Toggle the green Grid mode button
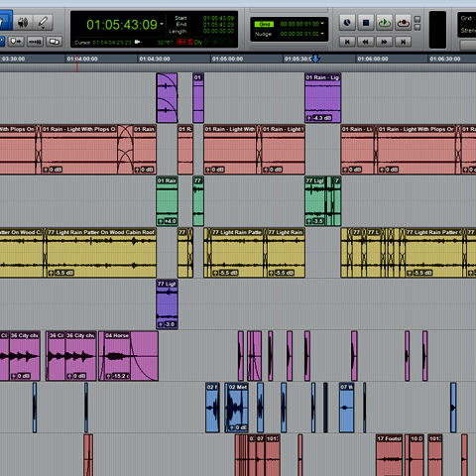Viewport: 476px width, 476px height. click(x=264, y=24)
